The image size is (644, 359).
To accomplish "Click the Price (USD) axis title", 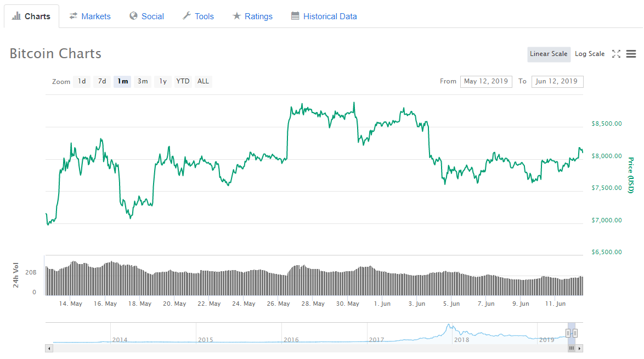I will pyautogui.click(x=631, y=175).
